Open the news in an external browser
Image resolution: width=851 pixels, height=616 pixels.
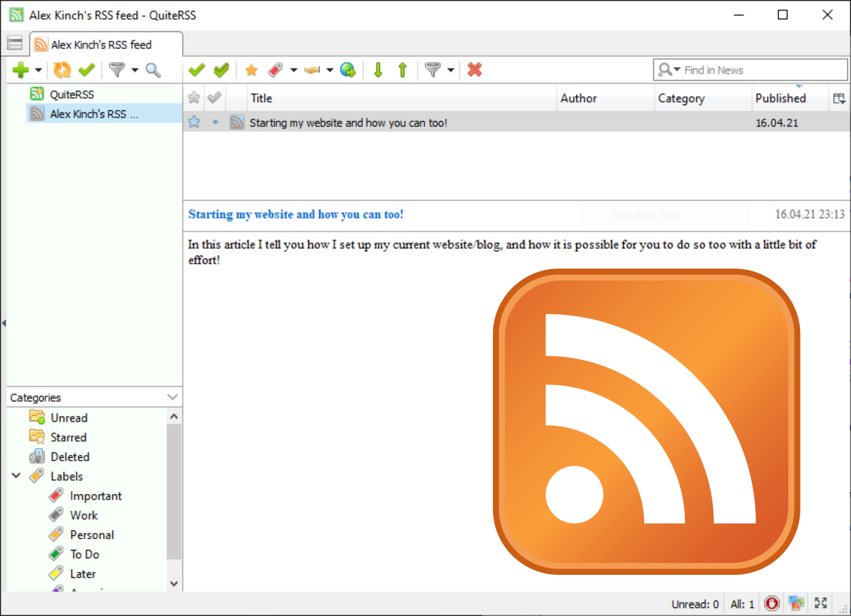(347, 69)
